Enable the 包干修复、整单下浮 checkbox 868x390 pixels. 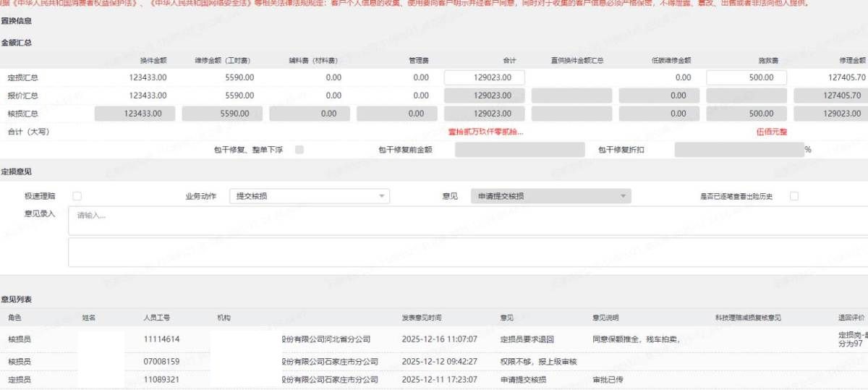click(x=299, y=150)
